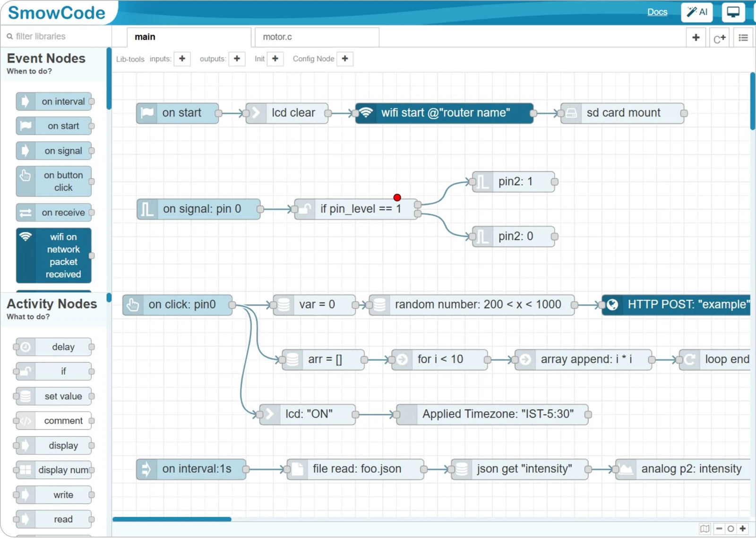Click the red status dot on if node
The image size is (756, 539).
pos(397,197)
